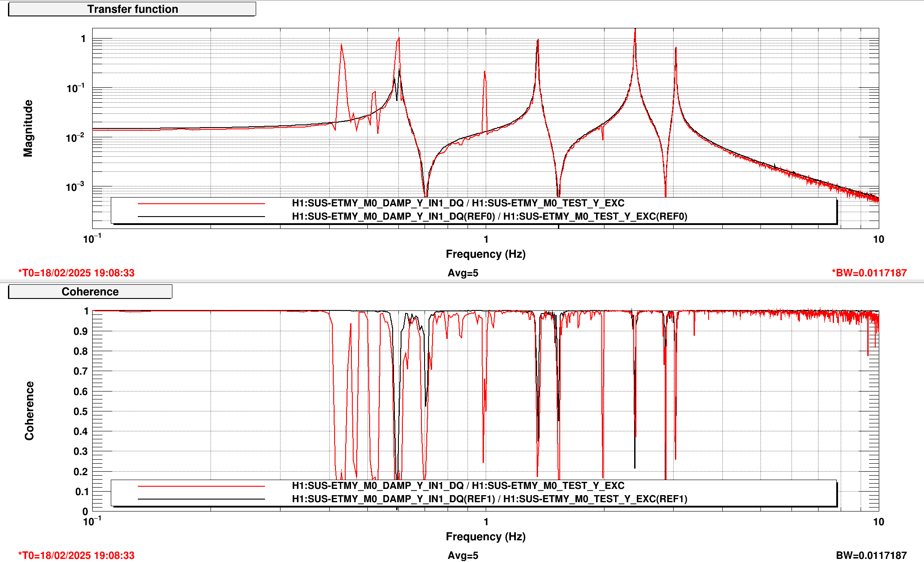Click the black "BW=0.0117187" label
The width and height of the screenshot is (924, 562).
point(871,555)
